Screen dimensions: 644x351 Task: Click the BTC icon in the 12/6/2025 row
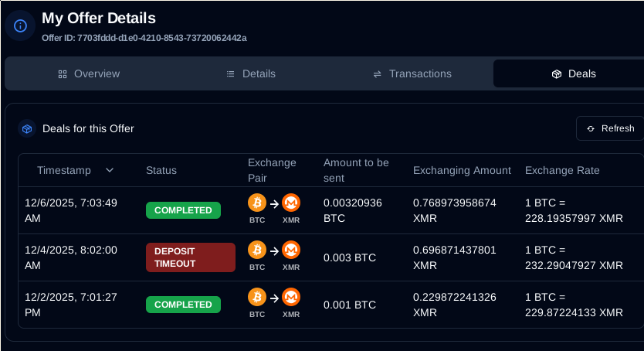pyautogui.click(x=257, y=203)
